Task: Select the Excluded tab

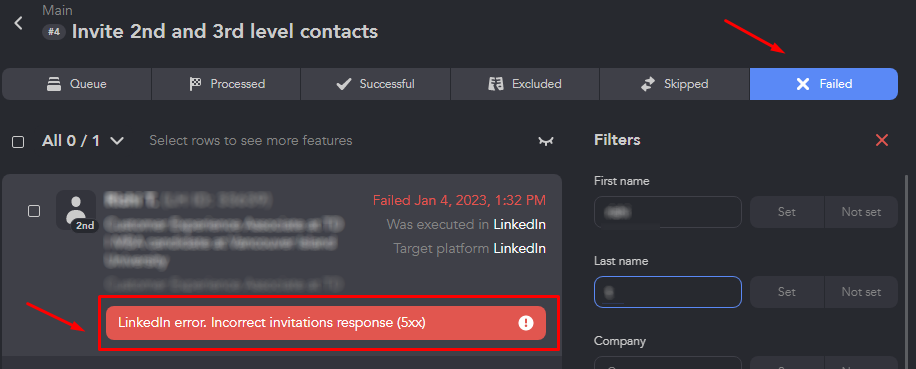Action: 525,84
